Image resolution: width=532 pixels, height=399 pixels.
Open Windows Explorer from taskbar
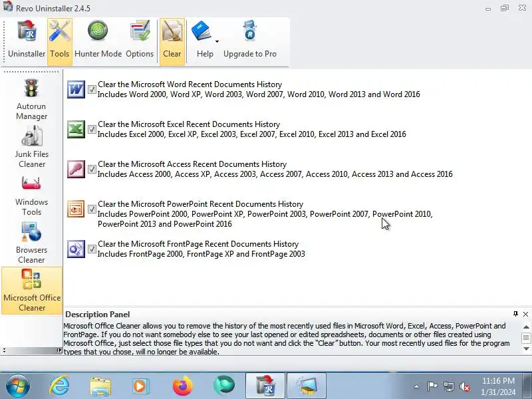coord(100,386)
